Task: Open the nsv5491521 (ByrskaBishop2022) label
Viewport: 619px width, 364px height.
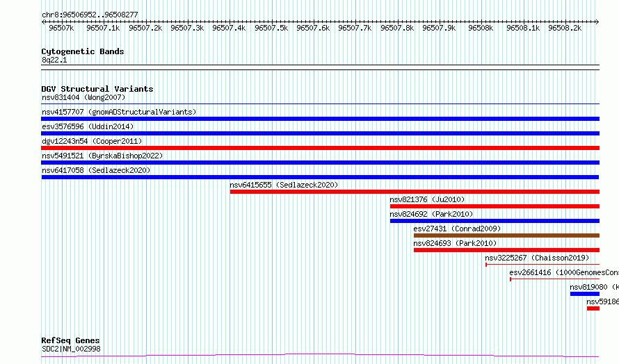Action: pos(102,156)
